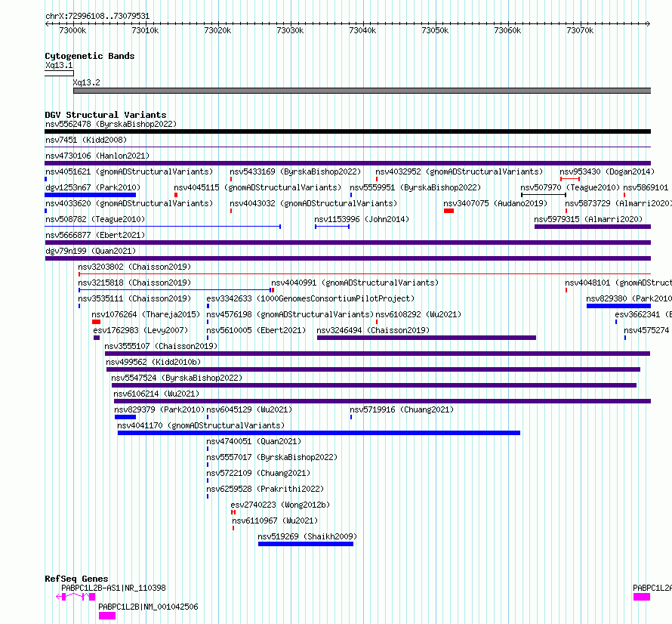Screen dimensions: 672x624
Task: Select the nsv1153996 (John2014) blue bar
Action: pos(332,227)
